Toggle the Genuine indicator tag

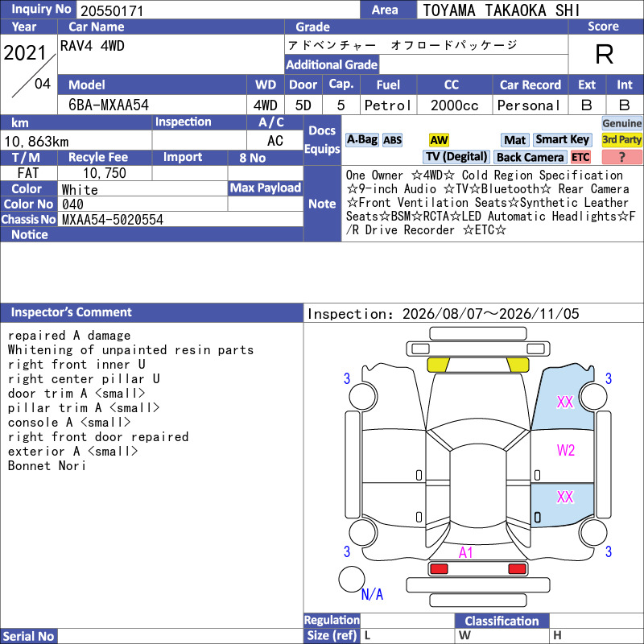(x=621, y=123)
